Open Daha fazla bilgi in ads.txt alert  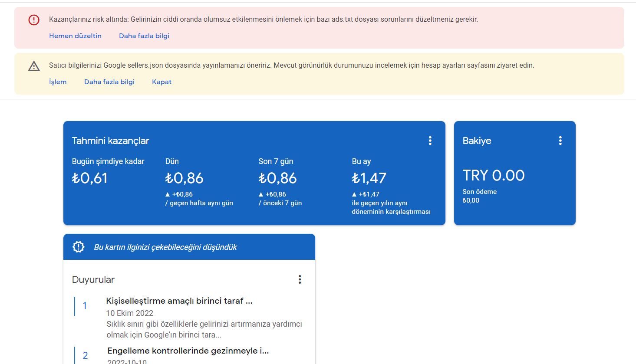click(x=144, y=36)
